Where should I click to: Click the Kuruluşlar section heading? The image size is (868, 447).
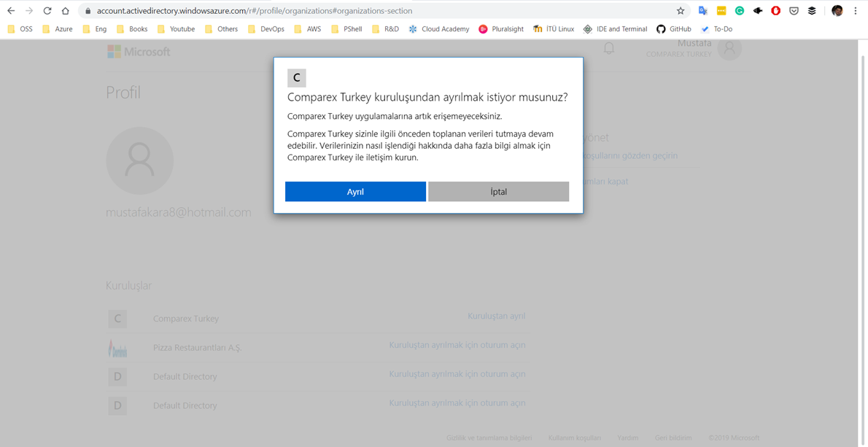(128, 285)
